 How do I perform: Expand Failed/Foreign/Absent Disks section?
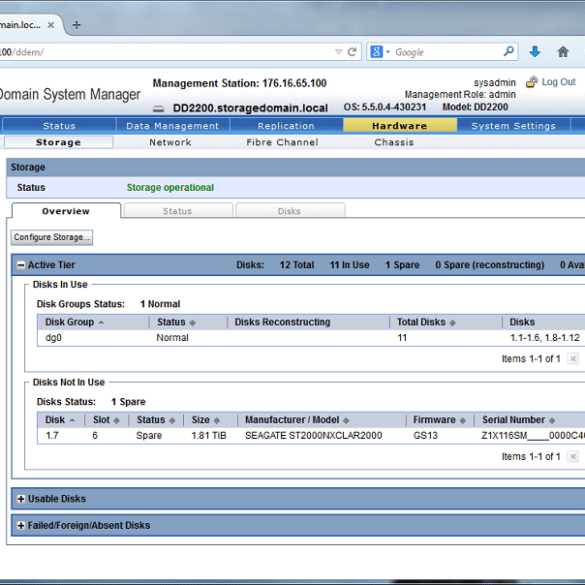coord(21,525)
